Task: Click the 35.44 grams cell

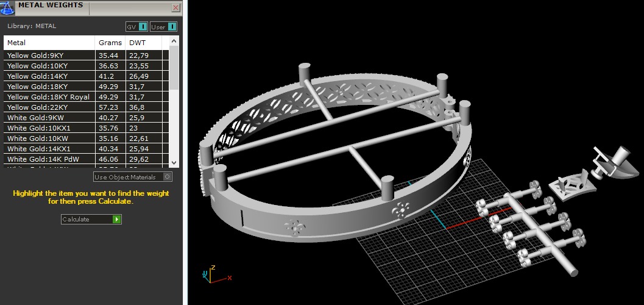Action: (110, 55)
